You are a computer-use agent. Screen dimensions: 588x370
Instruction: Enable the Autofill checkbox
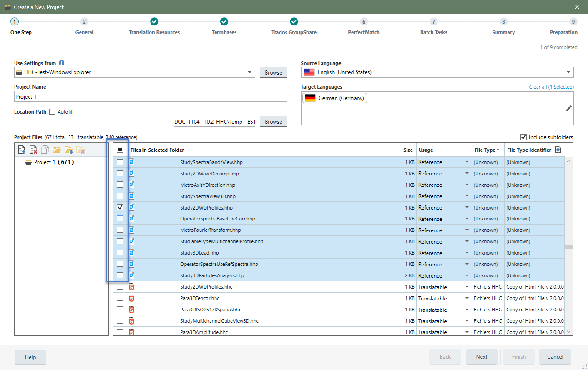coord(52,112)
